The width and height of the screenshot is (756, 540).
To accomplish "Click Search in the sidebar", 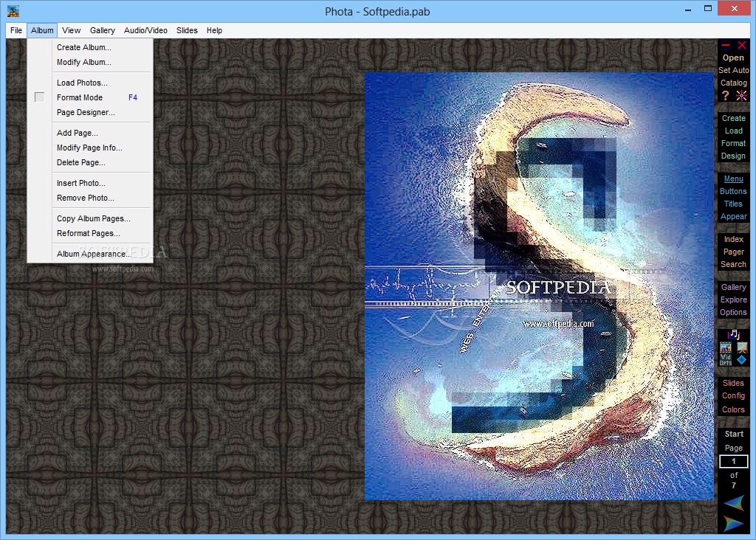I will click(x=733, y=264).
